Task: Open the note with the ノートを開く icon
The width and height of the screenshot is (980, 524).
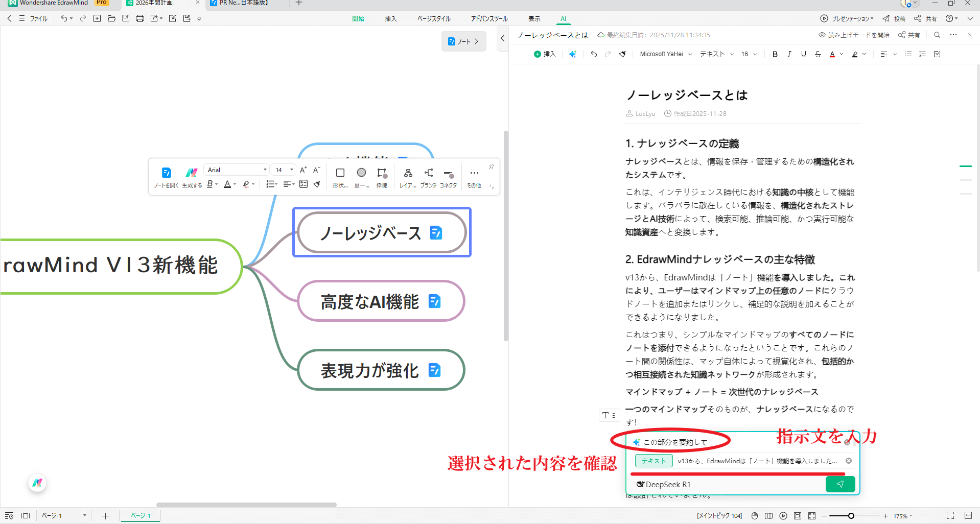Action: (166, 176)
